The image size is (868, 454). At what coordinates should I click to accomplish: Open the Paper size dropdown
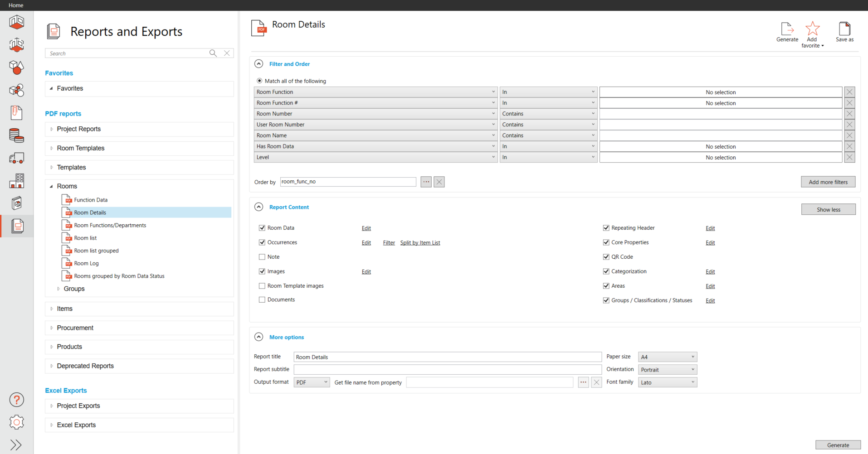click(x=667, y=357)
